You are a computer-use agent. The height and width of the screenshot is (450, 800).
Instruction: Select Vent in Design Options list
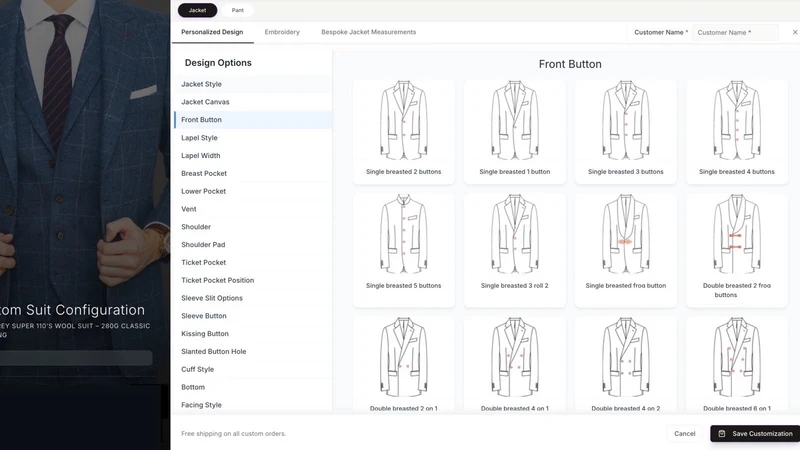click(253, 209)
